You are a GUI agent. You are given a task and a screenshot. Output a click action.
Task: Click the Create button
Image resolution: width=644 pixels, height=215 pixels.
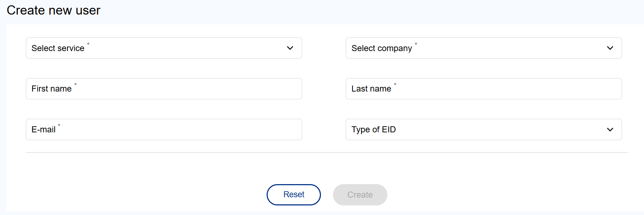point(360,195)
